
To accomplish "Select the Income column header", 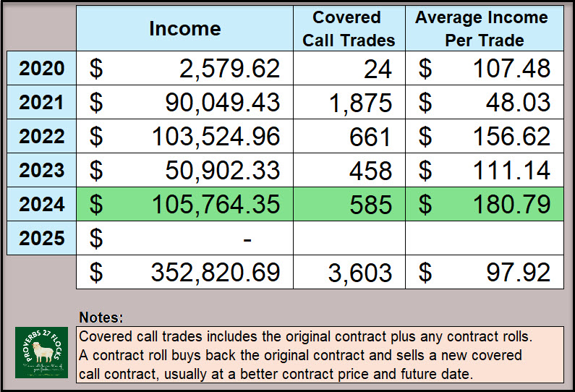I will pyautogui.click(x=184, y=28).
